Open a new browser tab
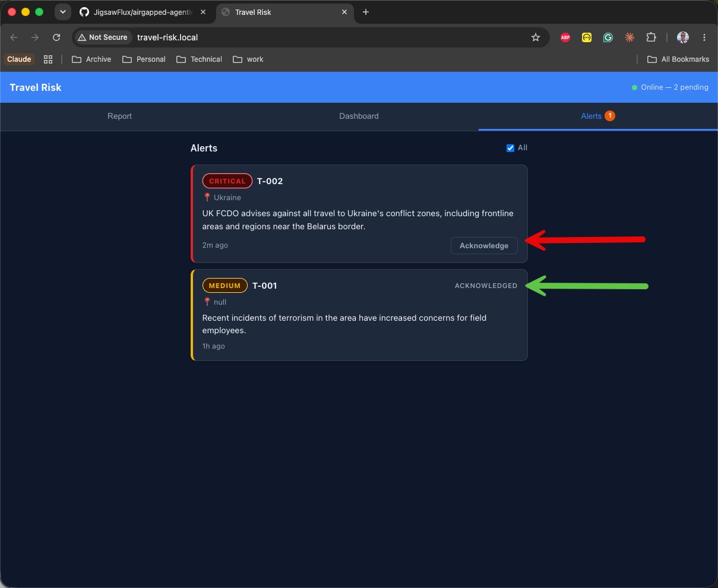The image size is (718, 588). (366, 12)
